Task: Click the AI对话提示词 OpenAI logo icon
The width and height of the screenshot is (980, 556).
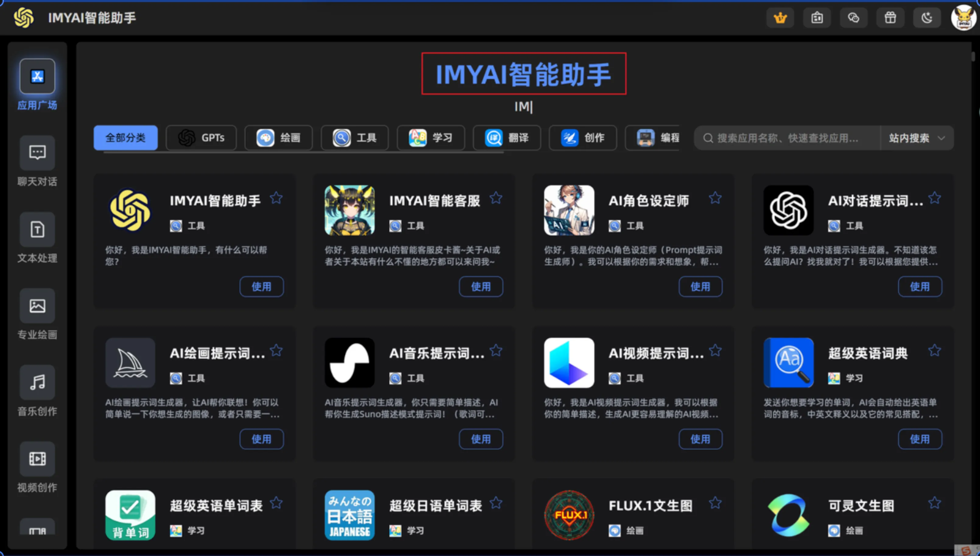Action: [x=788, y=210]
